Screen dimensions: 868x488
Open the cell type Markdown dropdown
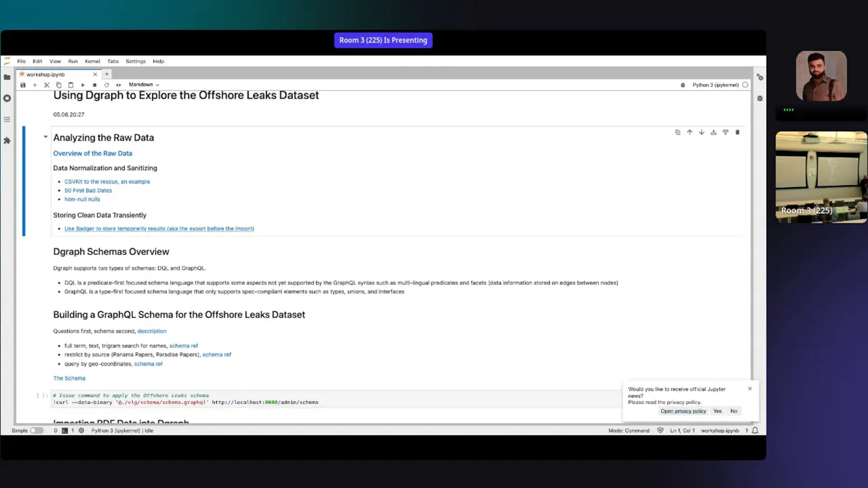[x=144, y=85]
